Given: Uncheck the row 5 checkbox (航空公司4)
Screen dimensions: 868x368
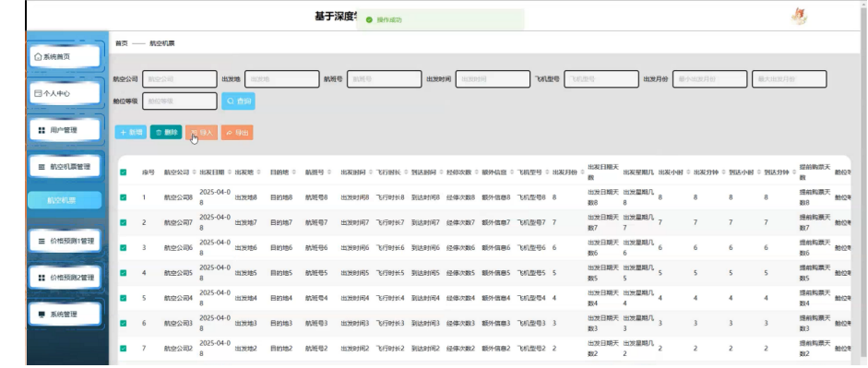Looking at the screenshot, I should [124, 298].
